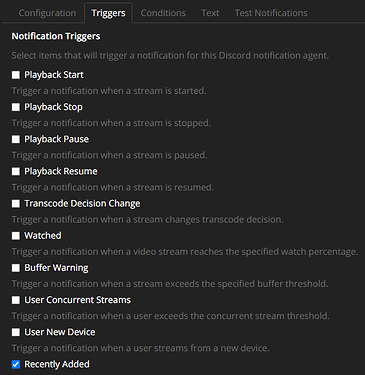Click the Notification Triggers heading
Viewport: 365px width, 375px height.
pos(56,36)
